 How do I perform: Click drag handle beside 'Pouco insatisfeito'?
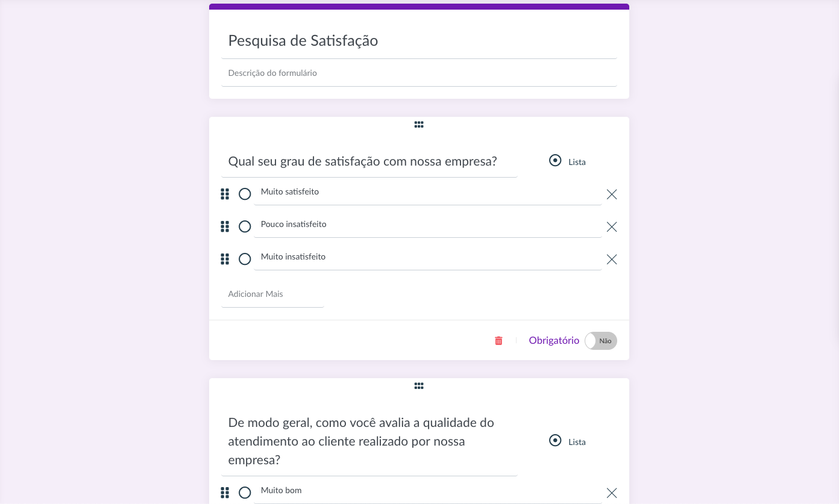pos(225,226)
